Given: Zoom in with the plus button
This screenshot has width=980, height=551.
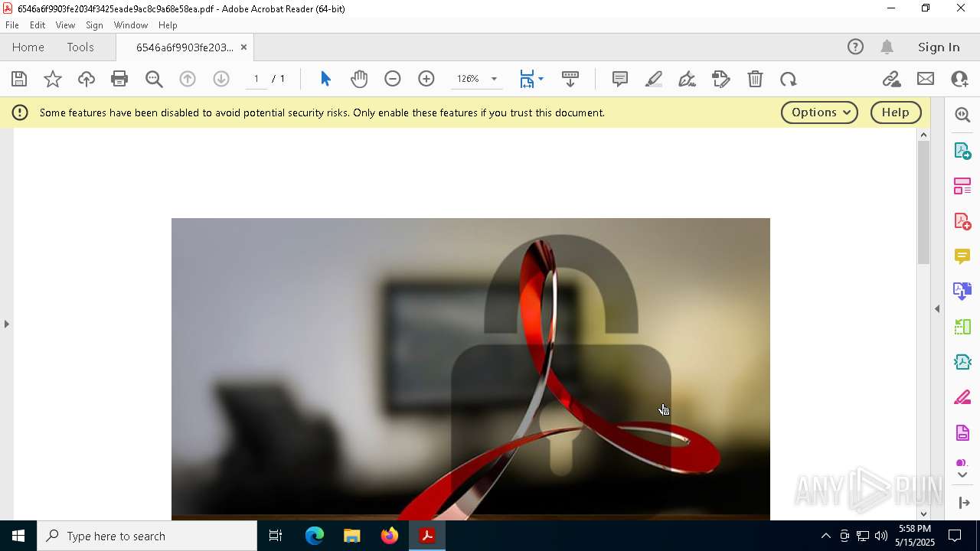Looking at the screenshot, I should point(426,79).
